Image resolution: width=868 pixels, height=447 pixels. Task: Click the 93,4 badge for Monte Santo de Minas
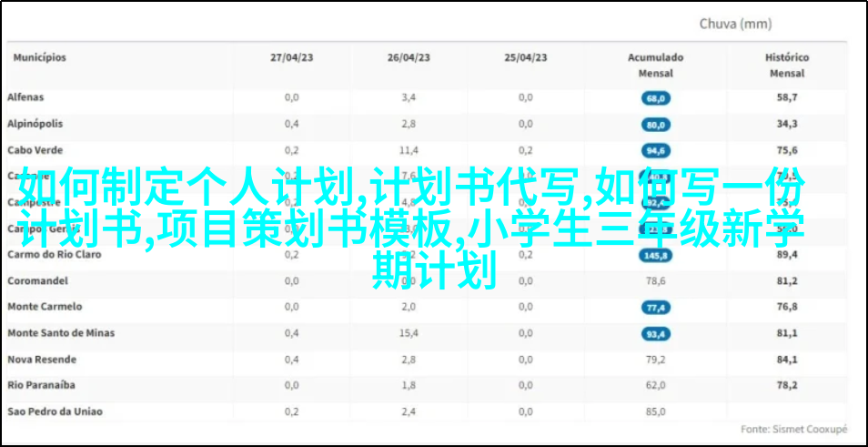click(x=655, y=335)
